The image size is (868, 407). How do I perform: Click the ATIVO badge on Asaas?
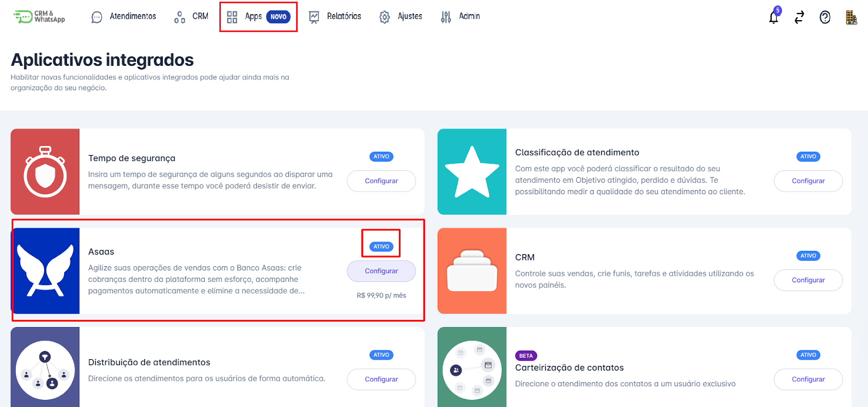pyautogui.click(x=381, y=246)
